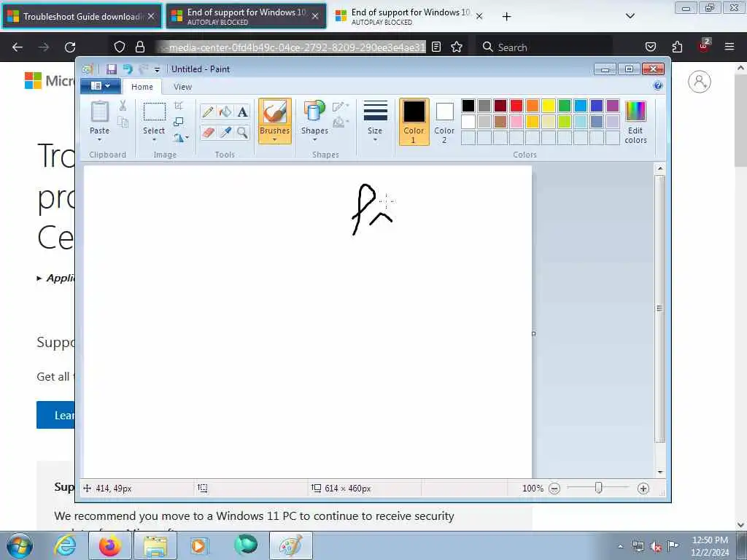
Task: Click the Firefox Search box
Action: click(544, 47)
